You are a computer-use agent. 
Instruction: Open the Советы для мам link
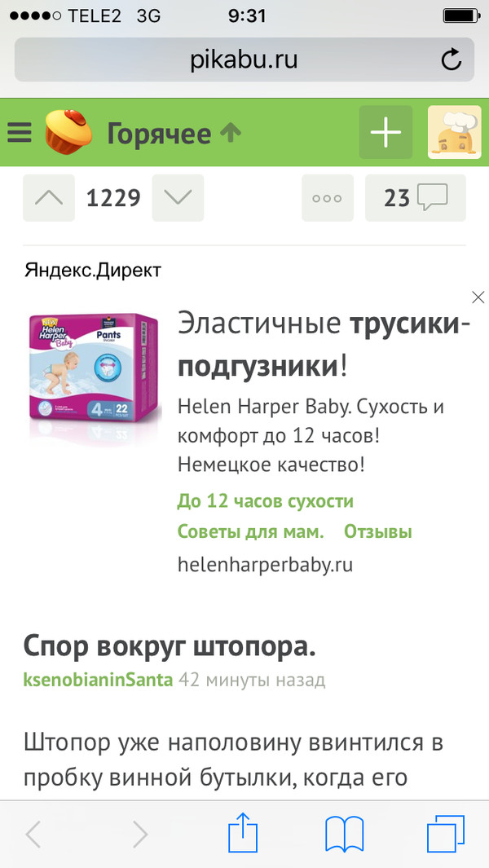[250, 532]
